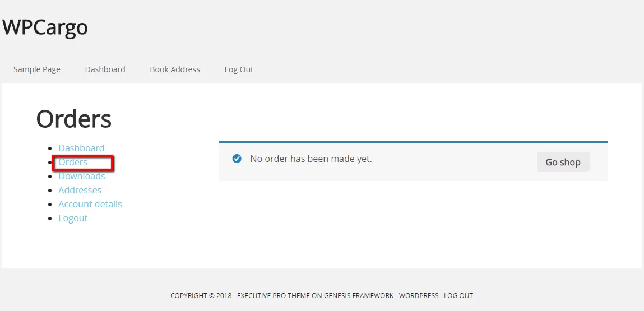Open Account details link

point(90,204)
